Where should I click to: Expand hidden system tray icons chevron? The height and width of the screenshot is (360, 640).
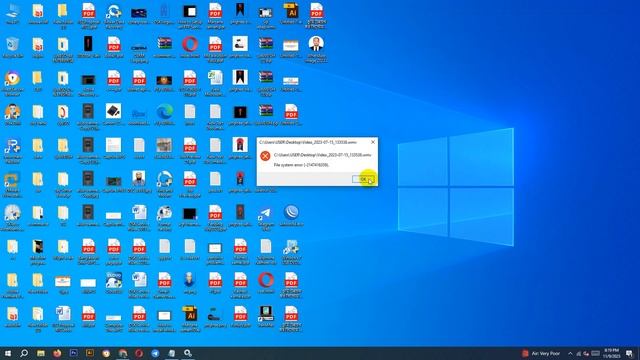pyautogui.click(x=570, y=353)
